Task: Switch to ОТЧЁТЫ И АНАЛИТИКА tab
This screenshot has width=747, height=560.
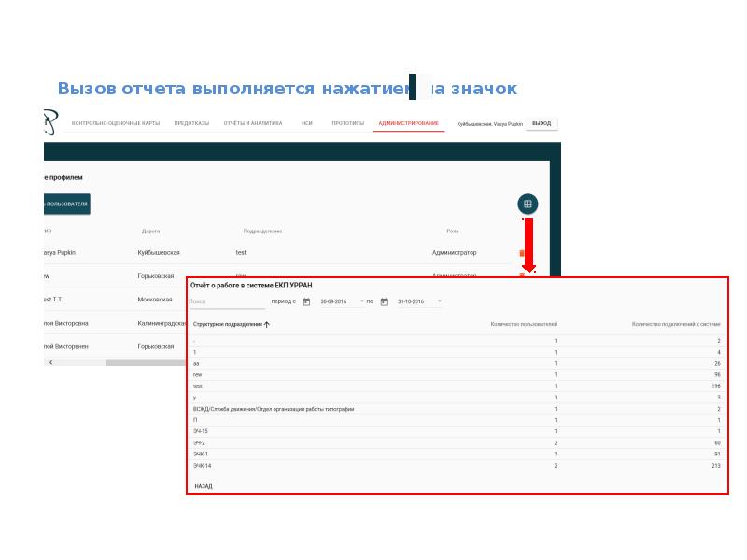Action: (x=253, y=123)
